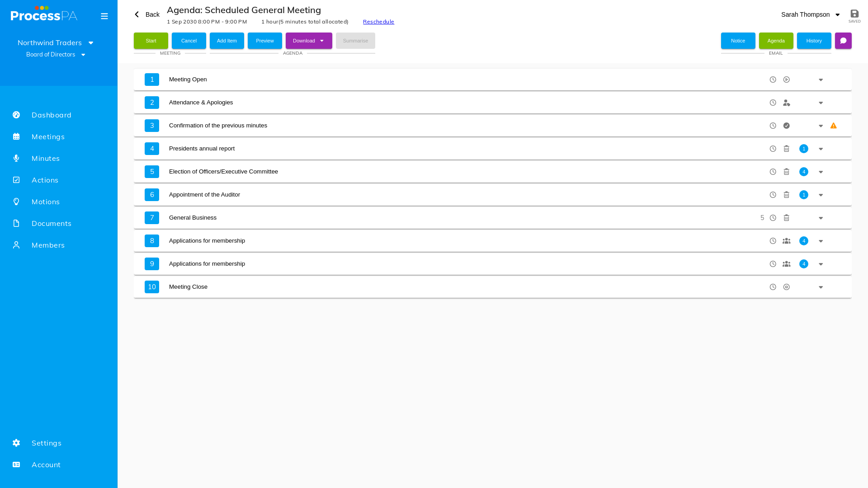Click the Reschedule link
This screenshot has height=488, width=868.
tap(378, 22)
